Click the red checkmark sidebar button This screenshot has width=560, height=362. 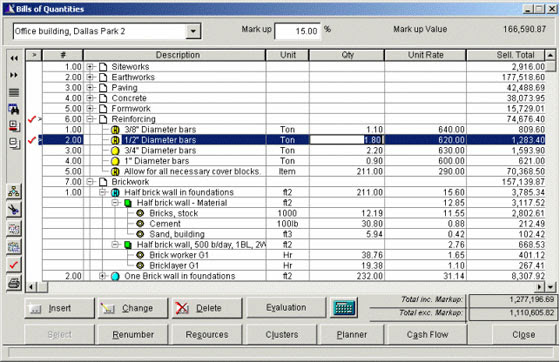coord(14,265)
